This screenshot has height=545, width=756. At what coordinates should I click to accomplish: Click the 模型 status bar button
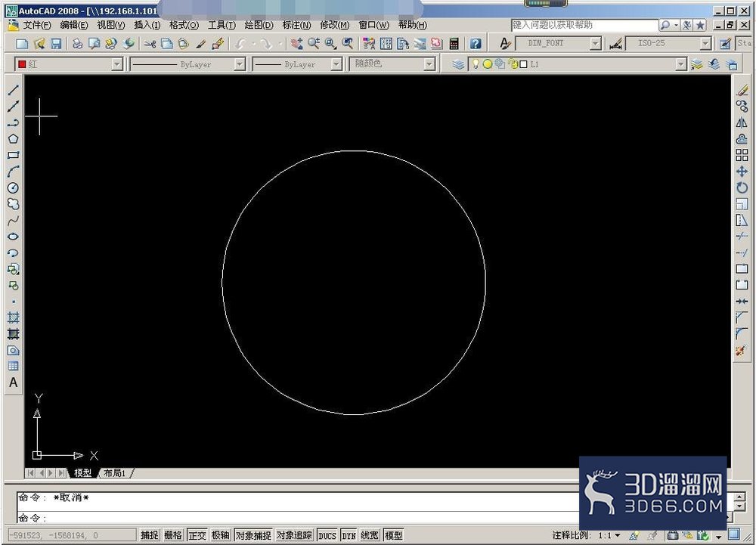393,535
